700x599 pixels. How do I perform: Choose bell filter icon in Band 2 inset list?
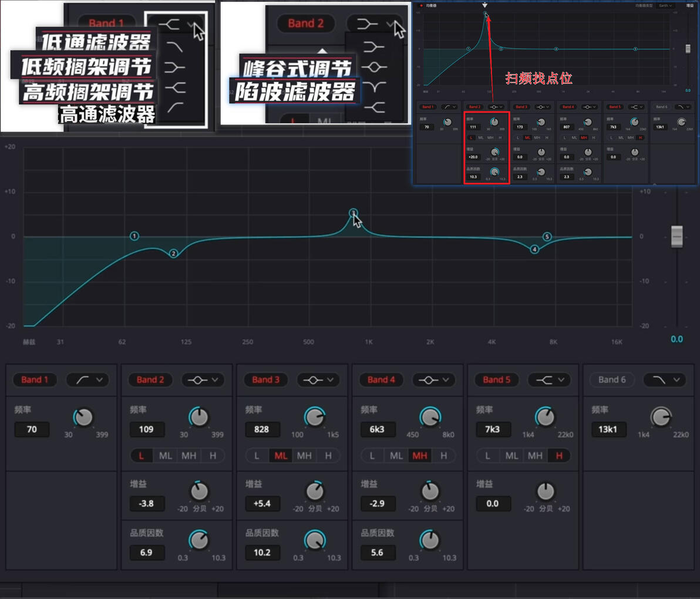pos(374,68)
